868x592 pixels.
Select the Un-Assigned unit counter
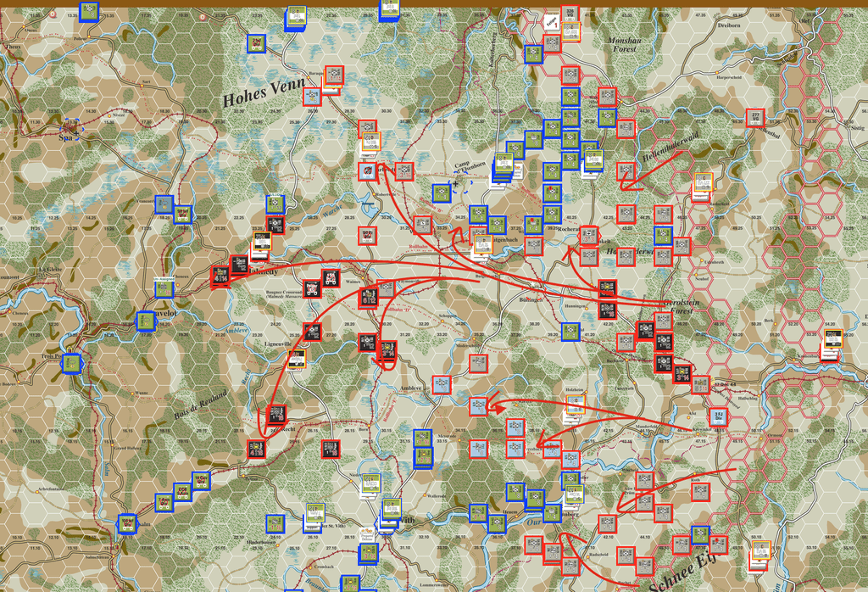point(164,287)
